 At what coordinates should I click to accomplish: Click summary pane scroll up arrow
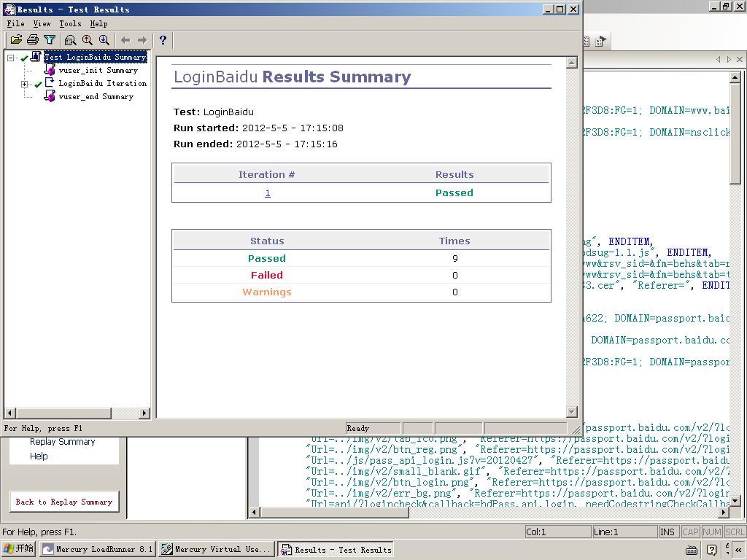(572, 63)
